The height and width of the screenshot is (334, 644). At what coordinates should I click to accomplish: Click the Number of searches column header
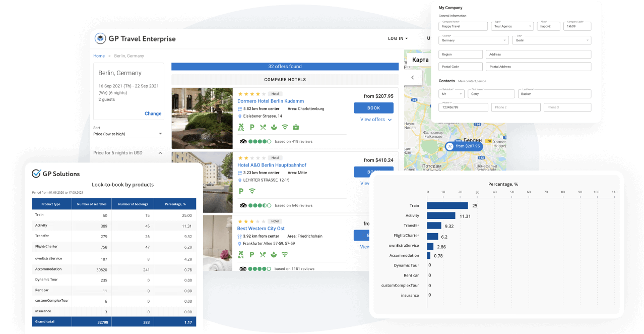pos(92,204)
